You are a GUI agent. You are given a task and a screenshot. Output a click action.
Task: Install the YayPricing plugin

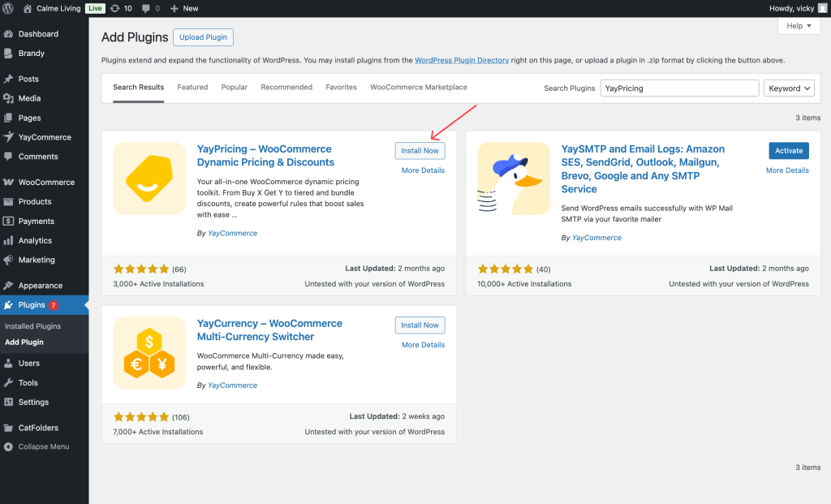point(420,150)
